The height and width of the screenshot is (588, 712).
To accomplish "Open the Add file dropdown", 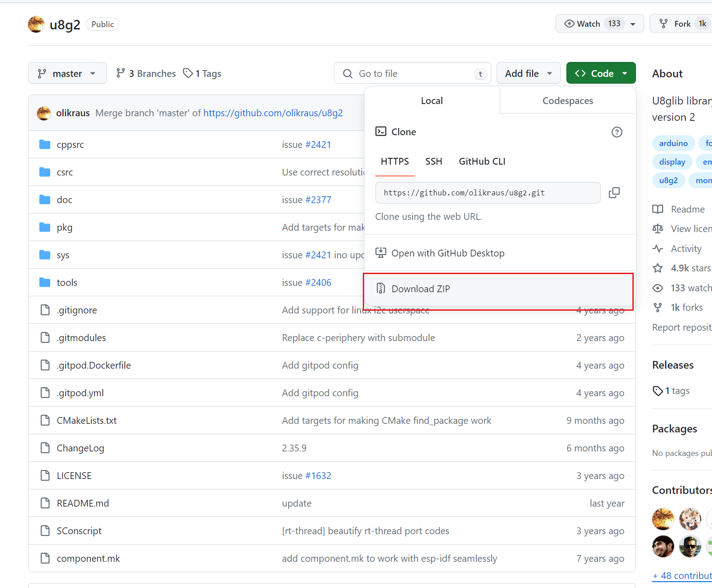I will coord(528,73).
